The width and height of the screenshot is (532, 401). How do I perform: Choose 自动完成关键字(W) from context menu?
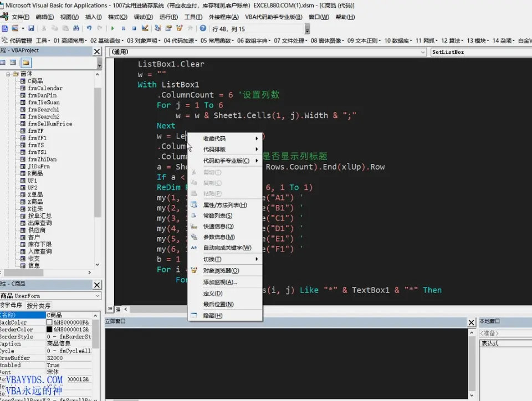(225, 248)
